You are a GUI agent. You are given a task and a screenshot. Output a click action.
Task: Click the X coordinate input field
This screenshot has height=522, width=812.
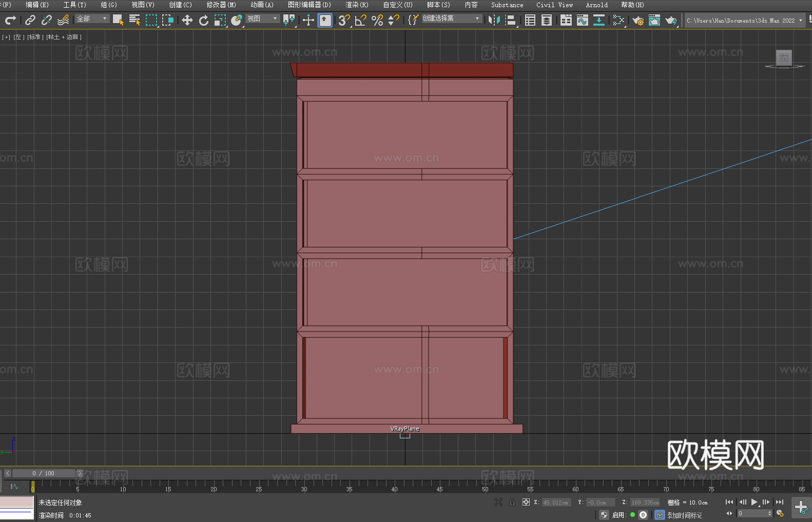coord(556,502)
